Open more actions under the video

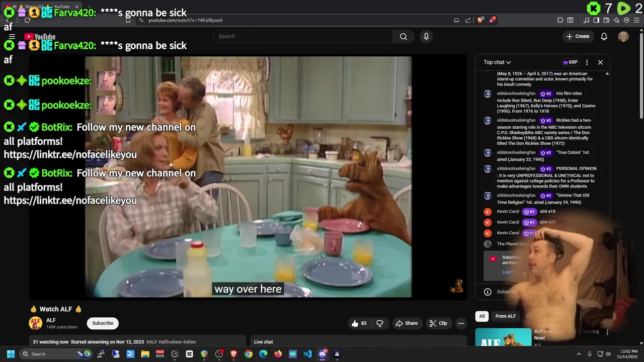tap(461, 323)
